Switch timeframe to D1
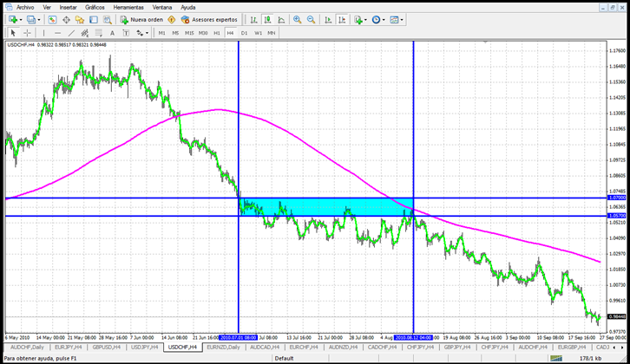Screen dimensions: 630x364 pyautogui.click(x=244, y=33)
